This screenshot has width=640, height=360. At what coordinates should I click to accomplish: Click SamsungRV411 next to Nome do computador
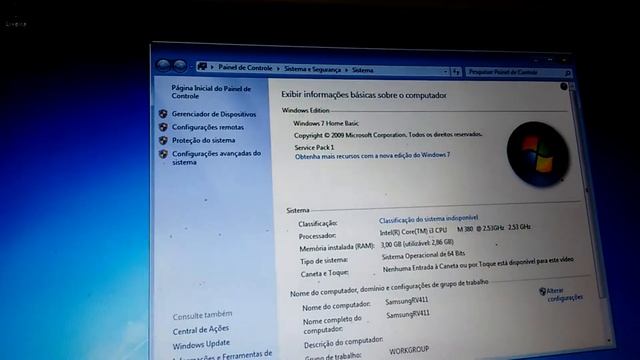(407, 301)
